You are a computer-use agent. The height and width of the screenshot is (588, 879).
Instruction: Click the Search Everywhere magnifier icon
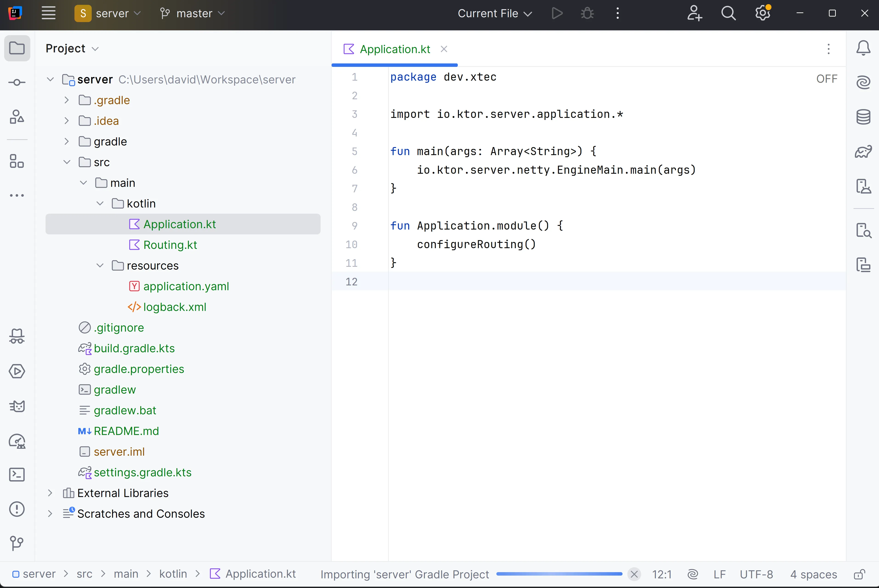point(728,14)
